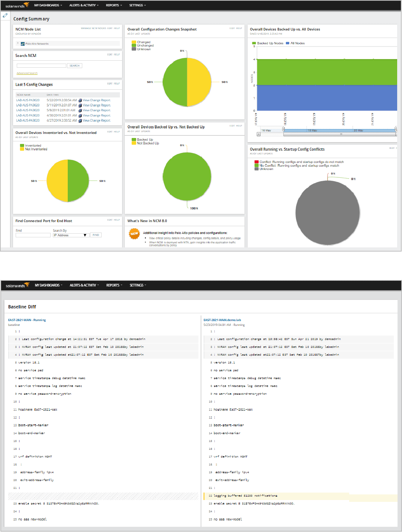This screenshot has width=402, height=532.
Task: Click Manage NCM Nodes link
Action: tap(93, 28)
